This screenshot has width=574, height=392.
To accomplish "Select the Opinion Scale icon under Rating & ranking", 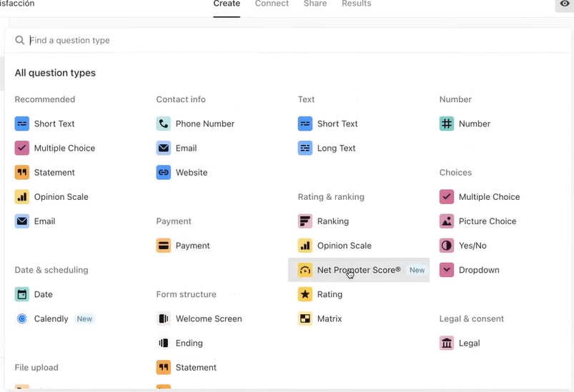I will pyautogui.click(x=305, y=246).
